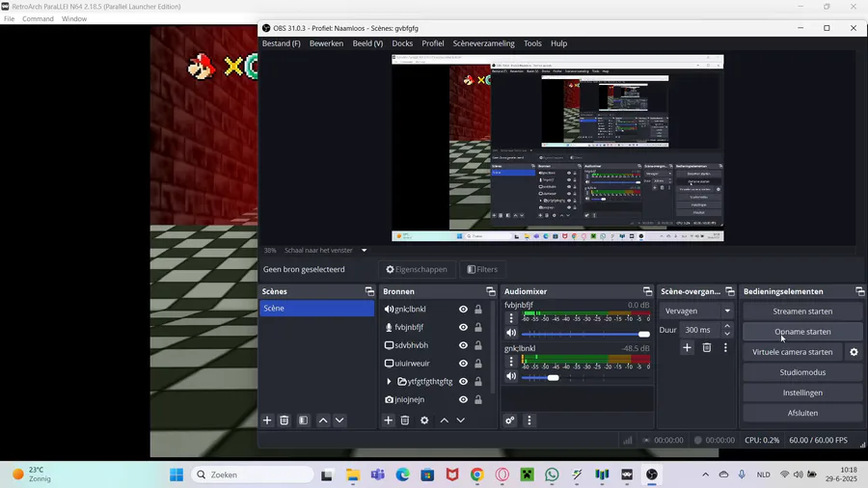Open virtual camera settings gear
The height and width of the screenshot is (488, 868).
(x=854, y=352)
